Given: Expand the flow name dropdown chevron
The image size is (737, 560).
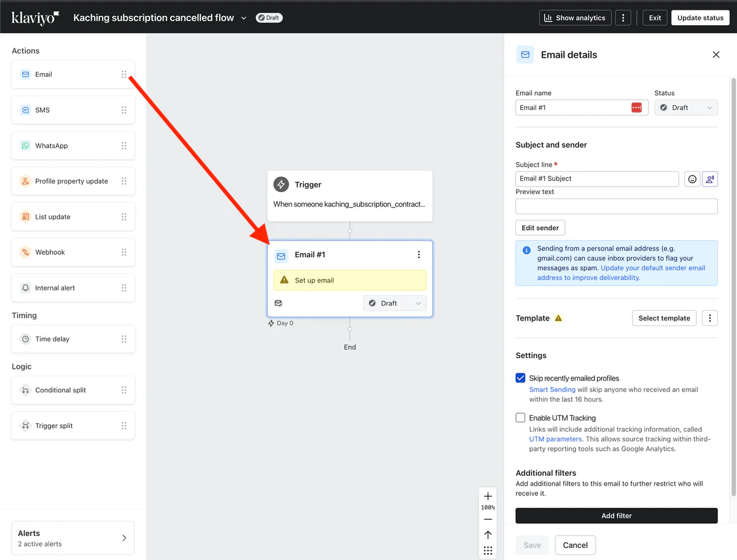Looking at the screenshot, I should tap(244, 18).
